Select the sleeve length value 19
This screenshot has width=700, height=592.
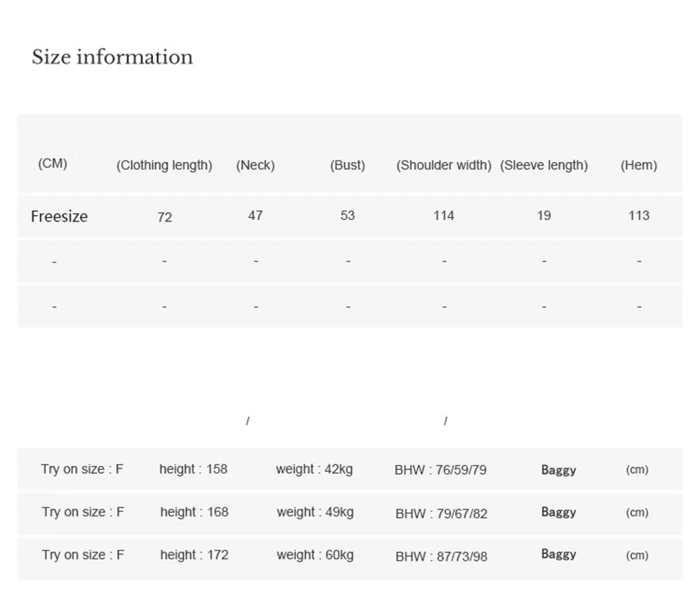point(544,216)
